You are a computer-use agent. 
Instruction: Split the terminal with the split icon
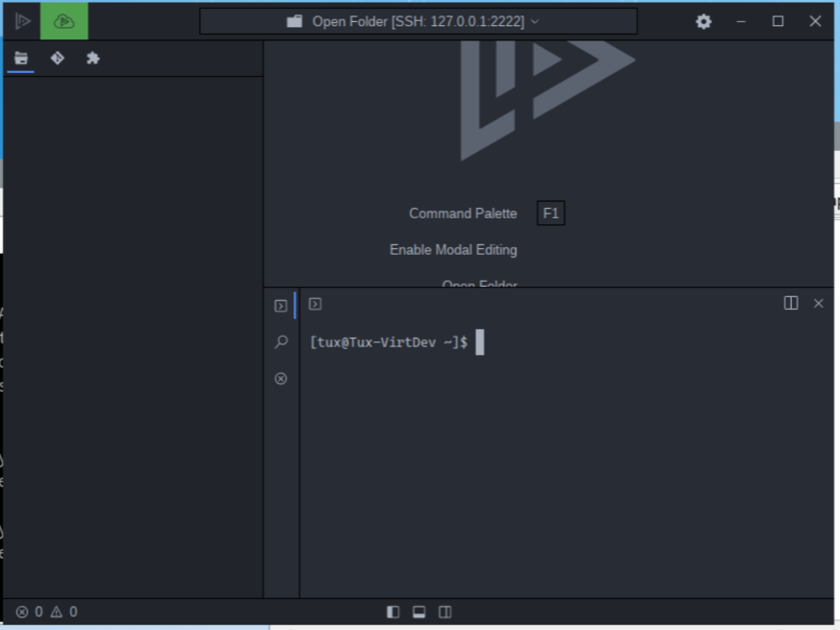click(x=791, y=303)
